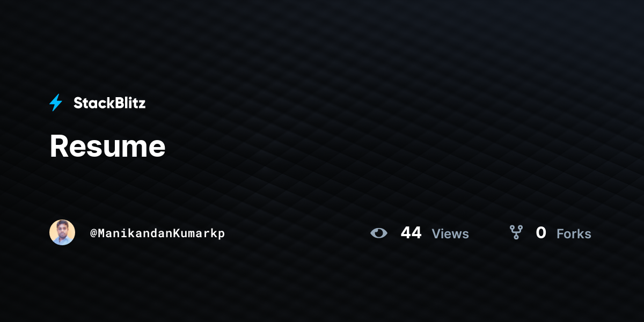
Task: Click the zero beside Forks
Action: coord(541,233)
